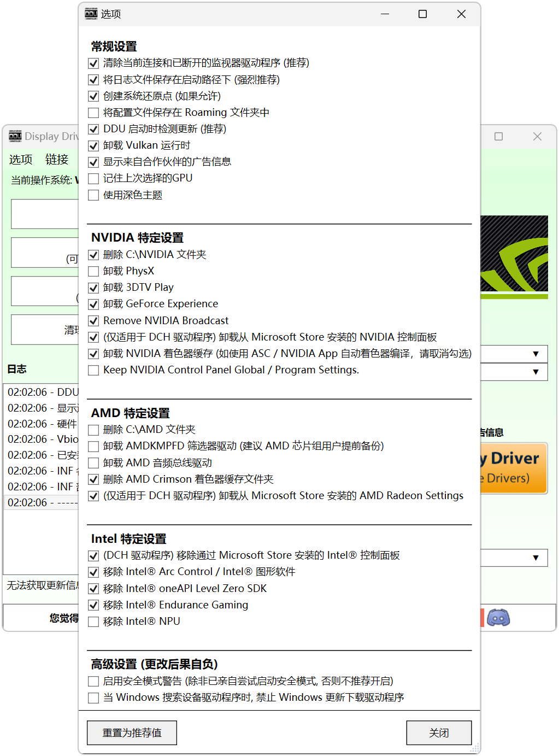Enable 将配置文件保存在 Roaming 文件夹中
The height and width of the screenshot is (756, 559).
coord(93,113)
